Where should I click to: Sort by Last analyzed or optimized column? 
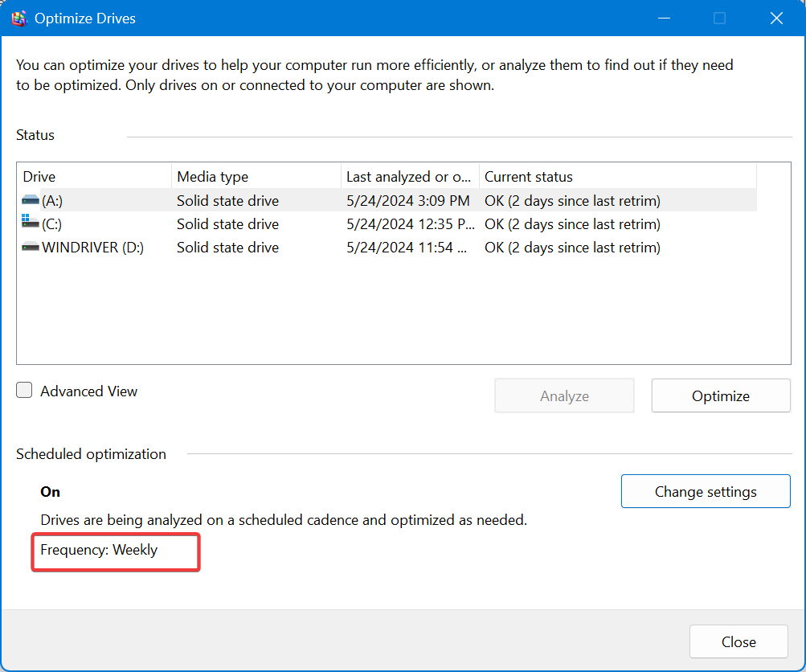[x=409, y=176]
